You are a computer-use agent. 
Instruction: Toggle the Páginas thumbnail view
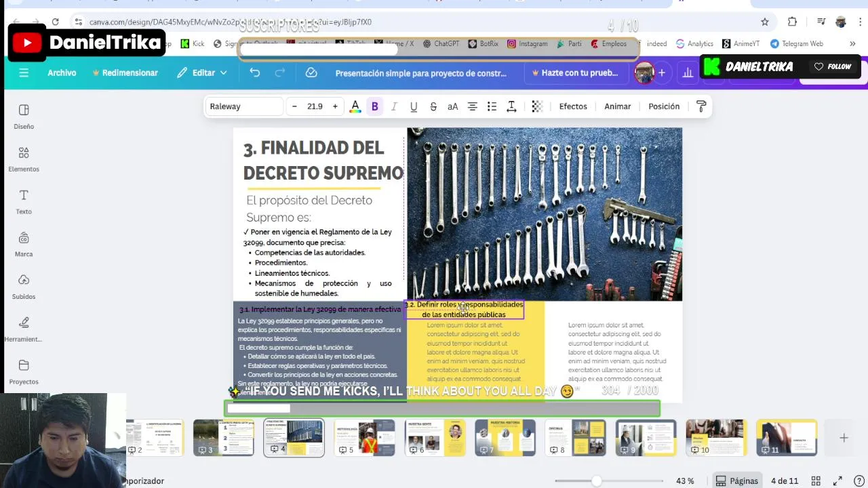coord(737,481)
